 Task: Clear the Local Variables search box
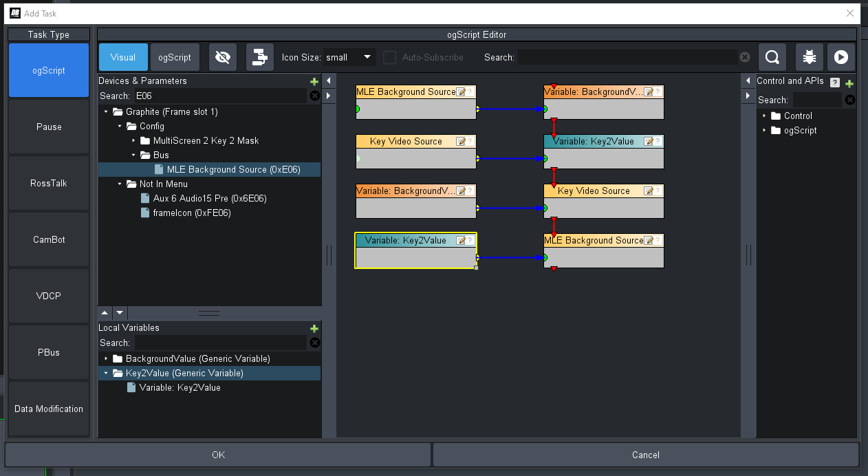point(314,343)
